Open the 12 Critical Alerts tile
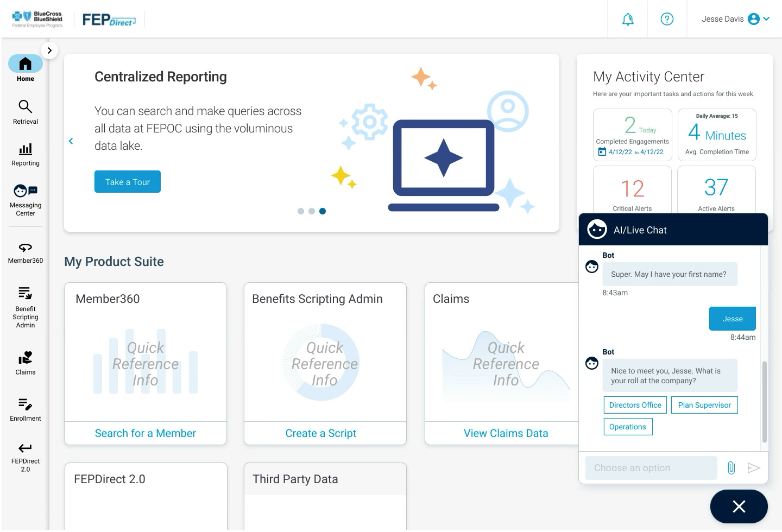 [x=633, y=190]
